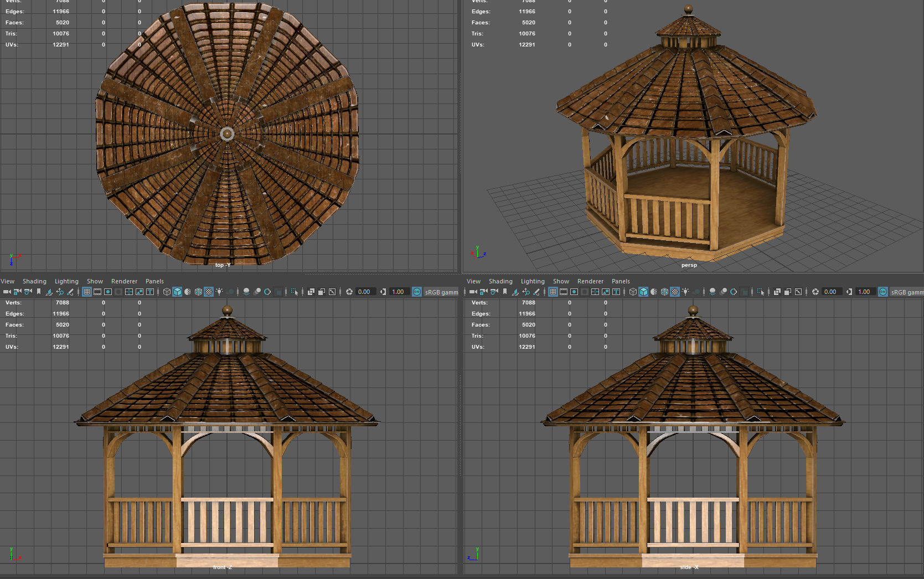Open Lighting menu of front panel
Screen dimensions: 924x579
66,281
